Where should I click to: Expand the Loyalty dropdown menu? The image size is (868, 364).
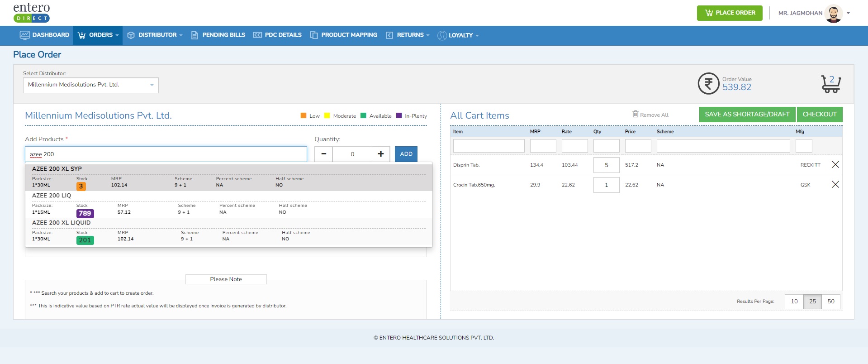click(x=458, y=35)
